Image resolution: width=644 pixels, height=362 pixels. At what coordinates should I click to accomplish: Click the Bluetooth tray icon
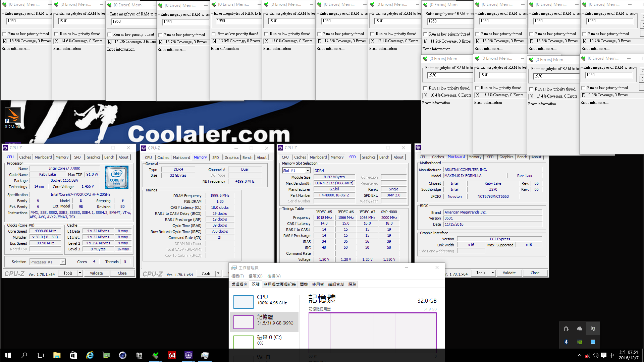[x=566, y=342]
